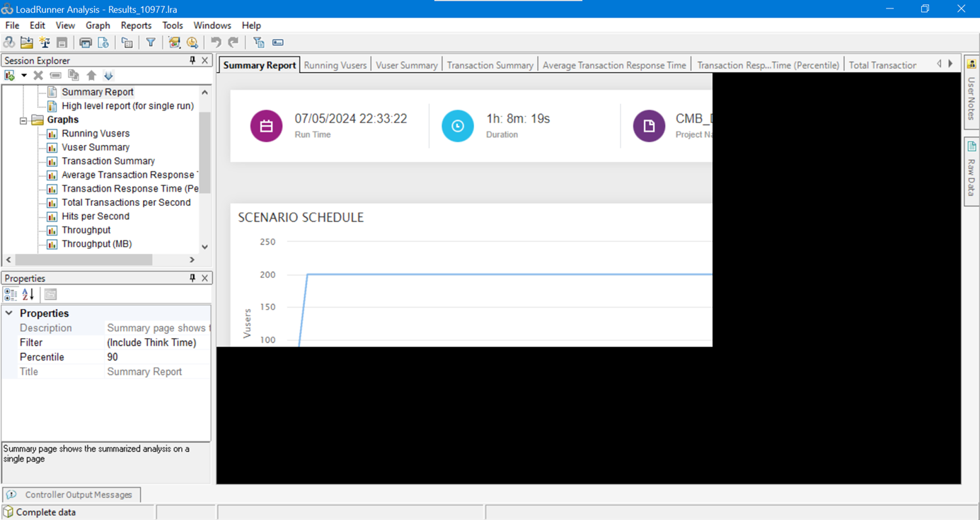Click the duplicate item icon in Session Explorer
980x520 pixels.
point(74,76)
